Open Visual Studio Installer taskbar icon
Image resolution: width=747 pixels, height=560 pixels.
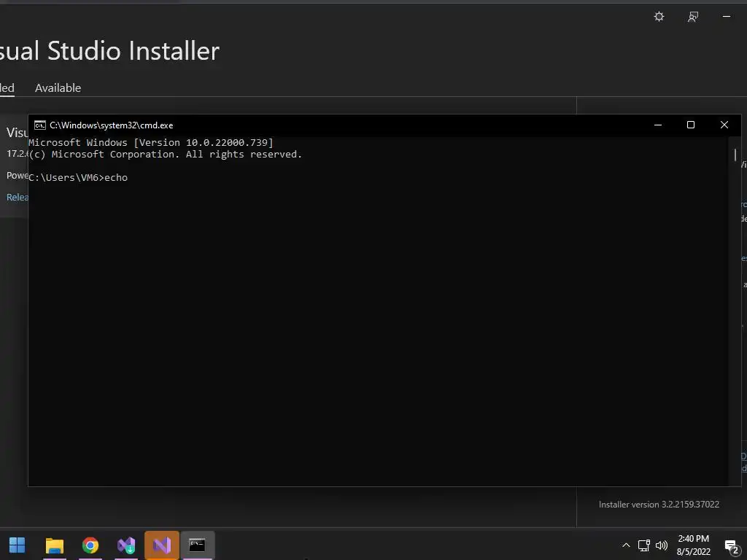click(x=126, y=545)
